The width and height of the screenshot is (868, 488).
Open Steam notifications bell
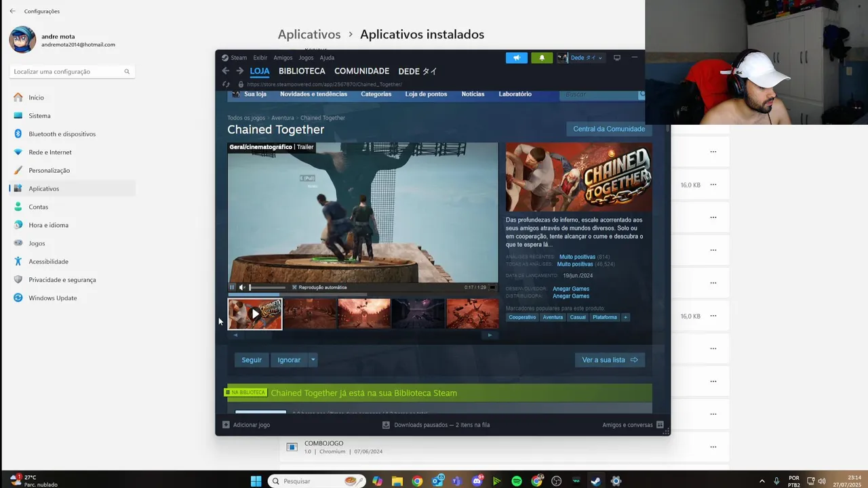click(x=542, y=58)
